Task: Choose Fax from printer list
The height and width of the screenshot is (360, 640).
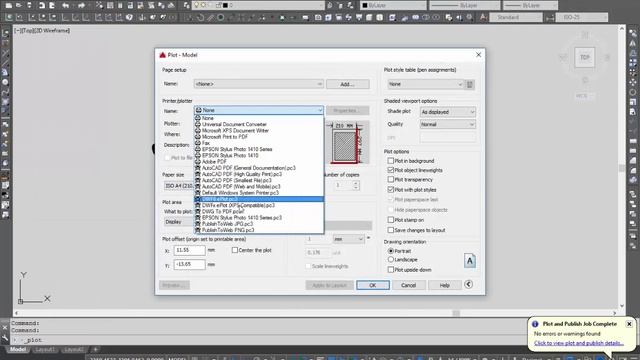Action: click(206, 143)
